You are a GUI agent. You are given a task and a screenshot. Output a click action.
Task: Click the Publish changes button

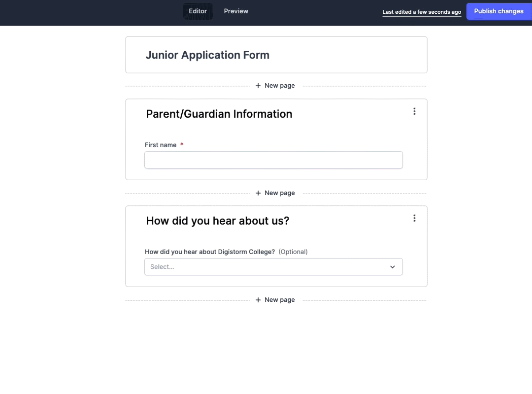click(499, 11)
